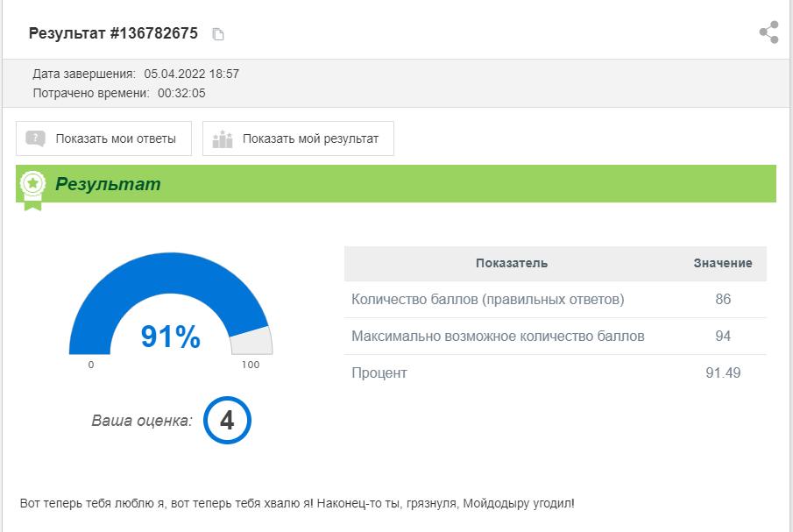Click the podium icon on the result button
Viewport: 793px width, 532px height.
[223, 138]
